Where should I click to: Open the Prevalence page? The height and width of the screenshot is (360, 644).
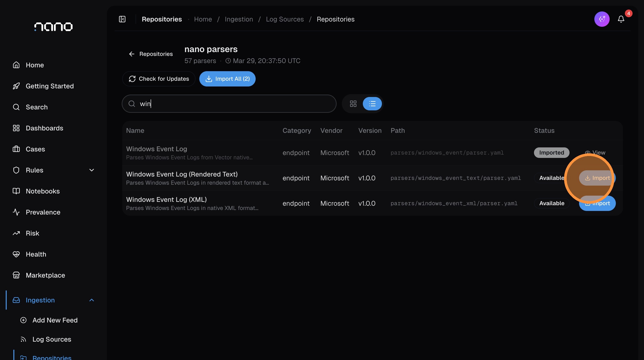43,212
